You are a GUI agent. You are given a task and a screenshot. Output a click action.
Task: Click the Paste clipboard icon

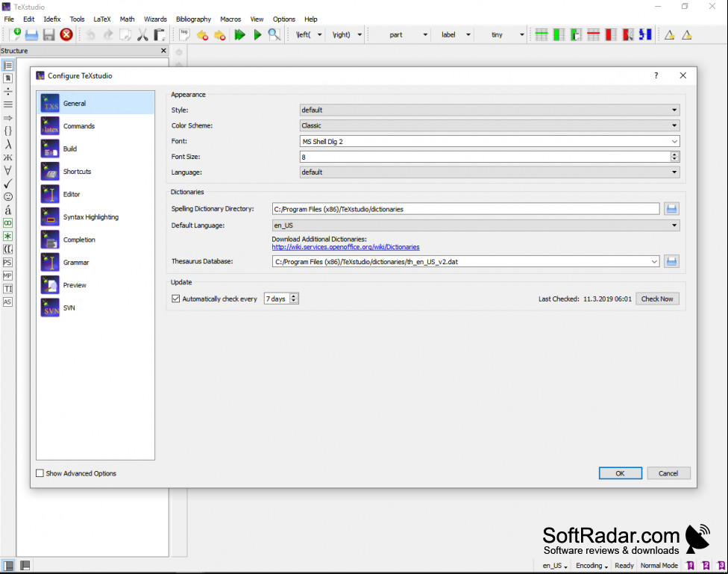[160, 34]
